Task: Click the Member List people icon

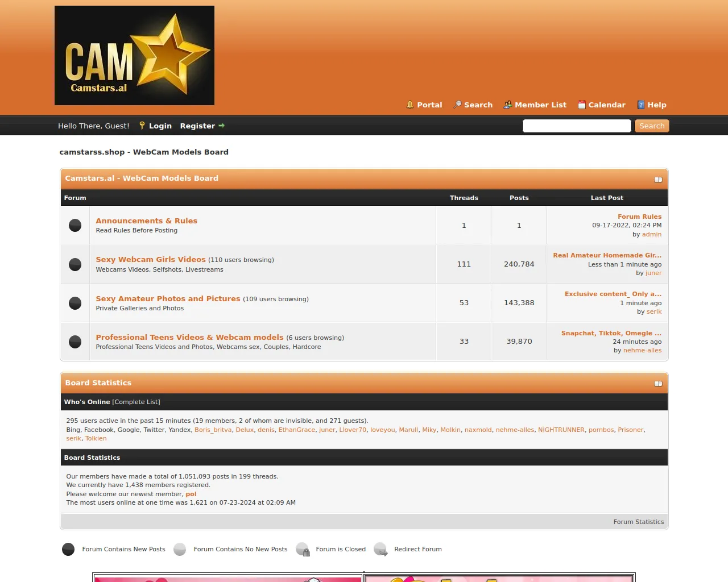Action: (x=507, y=105)
